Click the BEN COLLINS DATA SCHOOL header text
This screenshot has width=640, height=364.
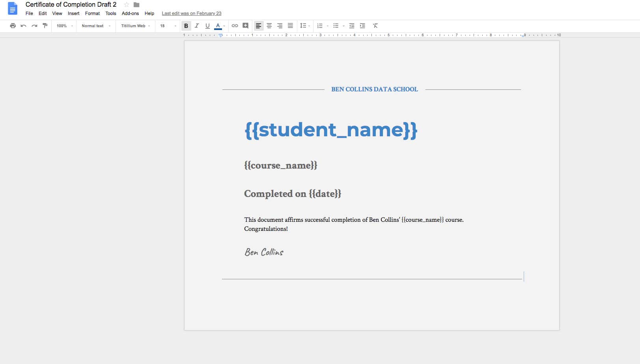375,89
